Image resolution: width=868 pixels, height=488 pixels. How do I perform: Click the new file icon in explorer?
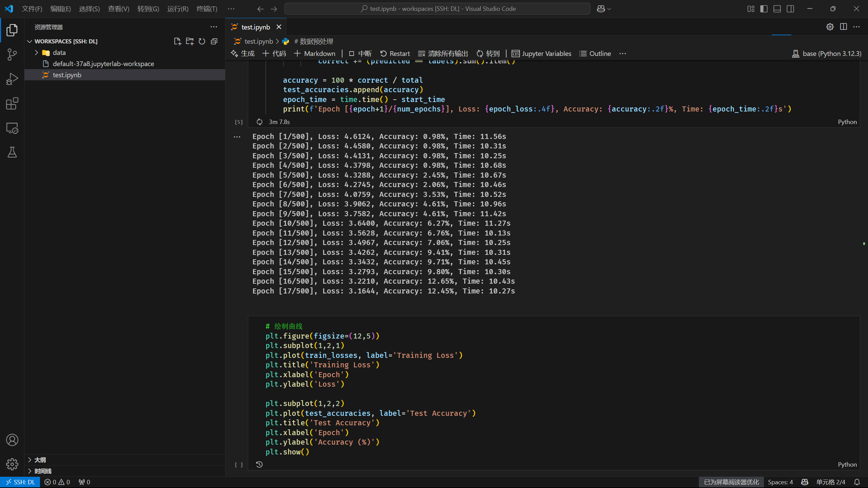177,41
